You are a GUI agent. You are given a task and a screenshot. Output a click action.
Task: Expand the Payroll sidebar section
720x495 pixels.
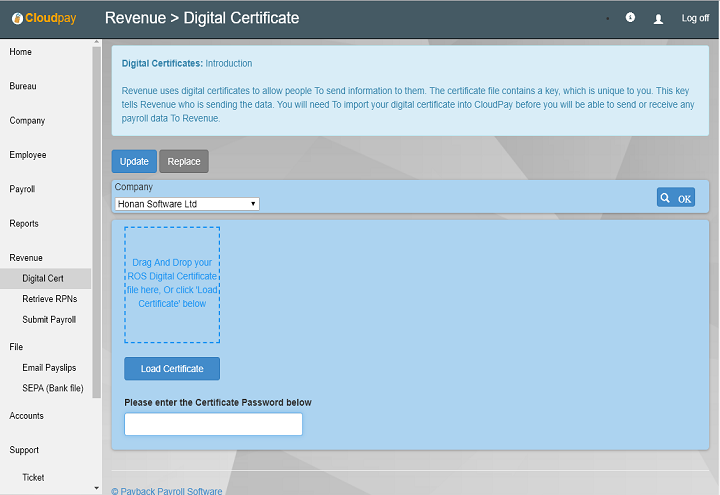tap(22, 189)
